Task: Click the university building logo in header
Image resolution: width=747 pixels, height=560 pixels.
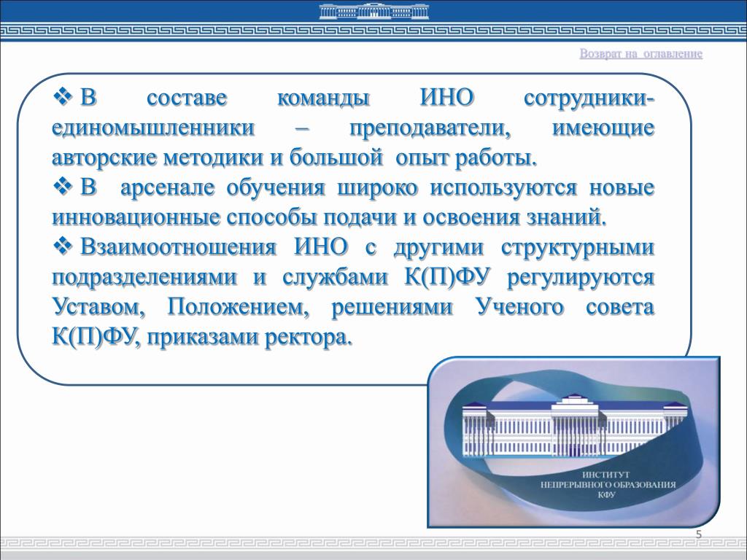Action: (x=374, y=11)
